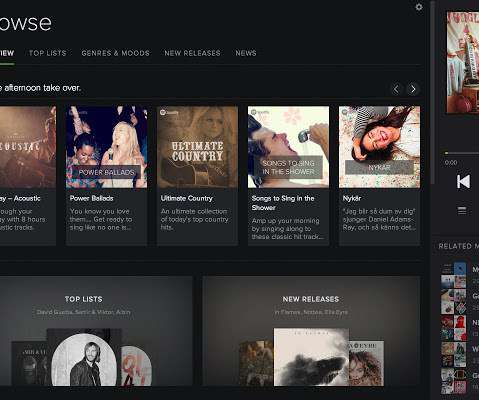Click the Nykär title link
Screen dimensions: 479x400
[x=352, y=198]
